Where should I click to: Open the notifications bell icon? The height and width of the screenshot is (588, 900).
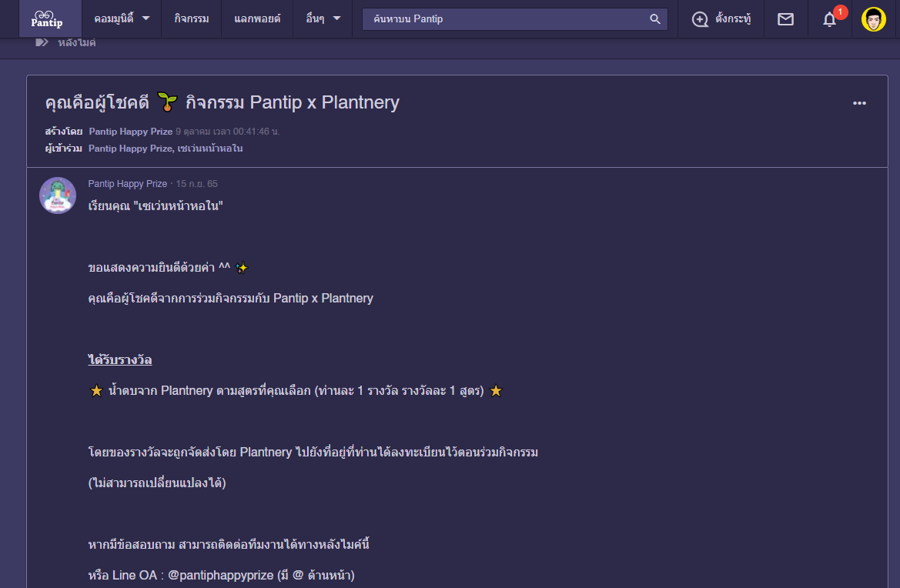pos(829,19)
